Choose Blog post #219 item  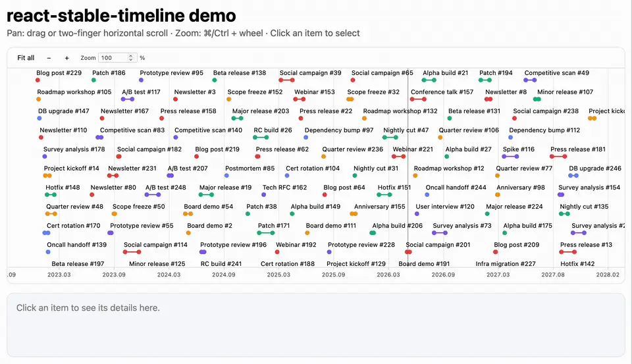click(217, 149)
